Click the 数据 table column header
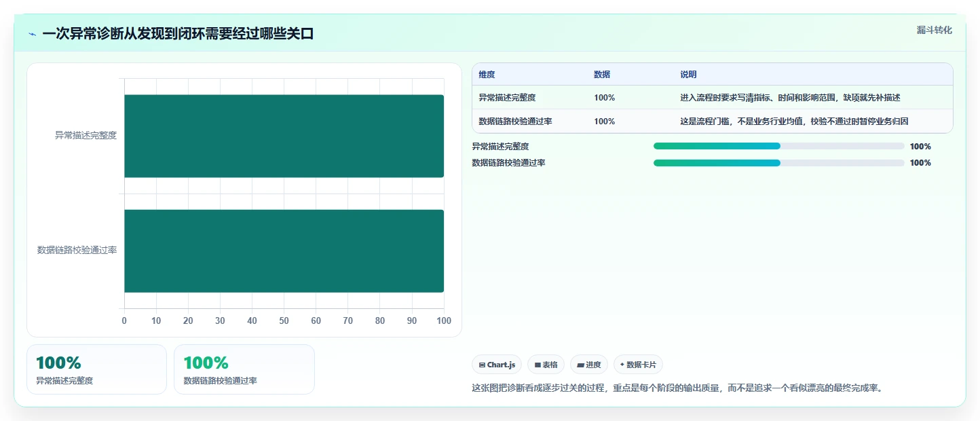The image size is (980, 421). (x=602, y=75)
